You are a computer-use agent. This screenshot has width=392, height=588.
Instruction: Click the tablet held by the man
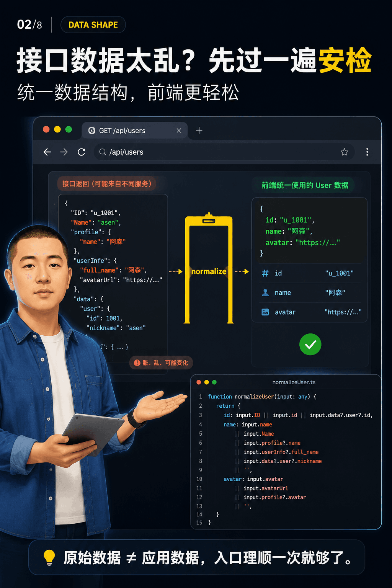tap(93, 434)
